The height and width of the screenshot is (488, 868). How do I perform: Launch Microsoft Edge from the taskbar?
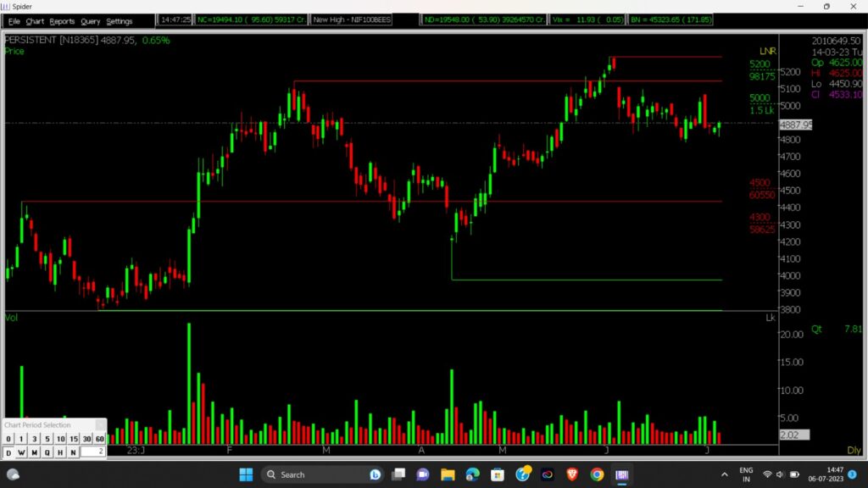coord(473,474)
